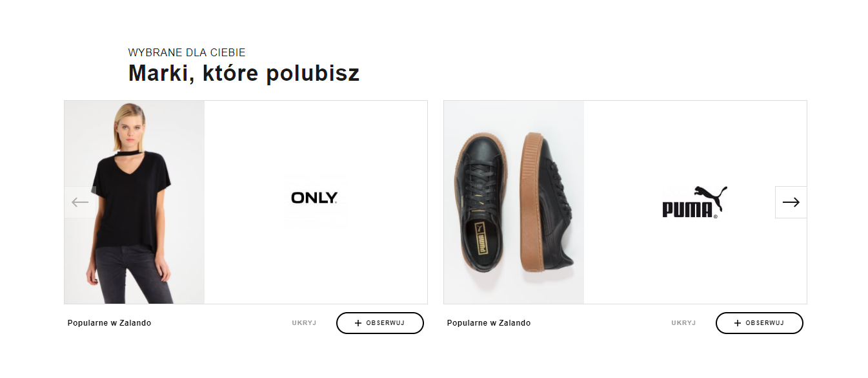Screen dimensions: 868x378
Task: Click the "WYBRANE DLA CIEBIE" label
Action: (x=187, y=52)
